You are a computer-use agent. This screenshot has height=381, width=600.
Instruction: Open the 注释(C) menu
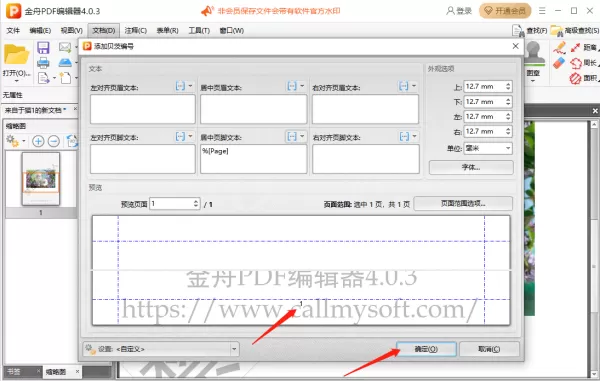pyautogui.click(x=135, y=30)
